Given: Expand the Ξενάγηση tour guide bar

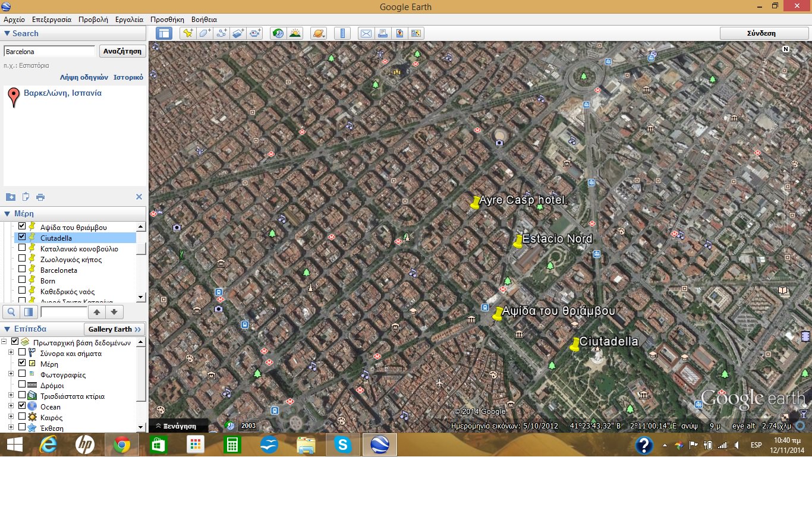Looking at the screenshot, I should click(x=177, y=426).
